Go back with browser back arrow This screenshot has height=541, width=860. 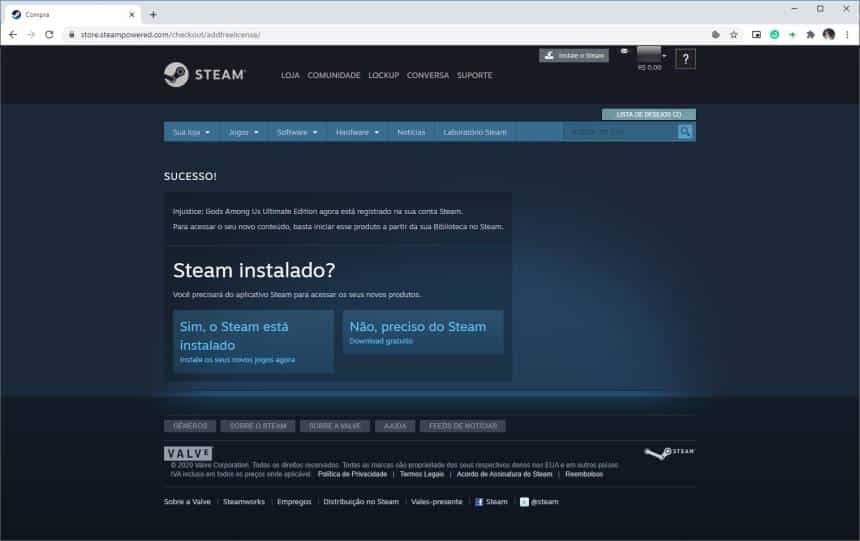point(13,35)
